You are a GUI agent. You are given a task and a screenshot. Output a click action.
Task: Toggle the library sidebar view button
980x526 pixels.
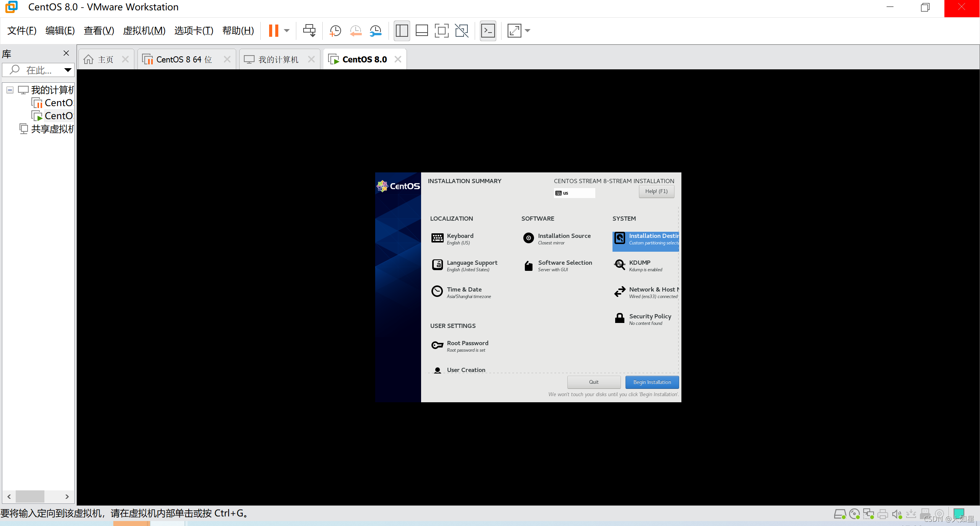pyautogui.click(x=402, y=31)
